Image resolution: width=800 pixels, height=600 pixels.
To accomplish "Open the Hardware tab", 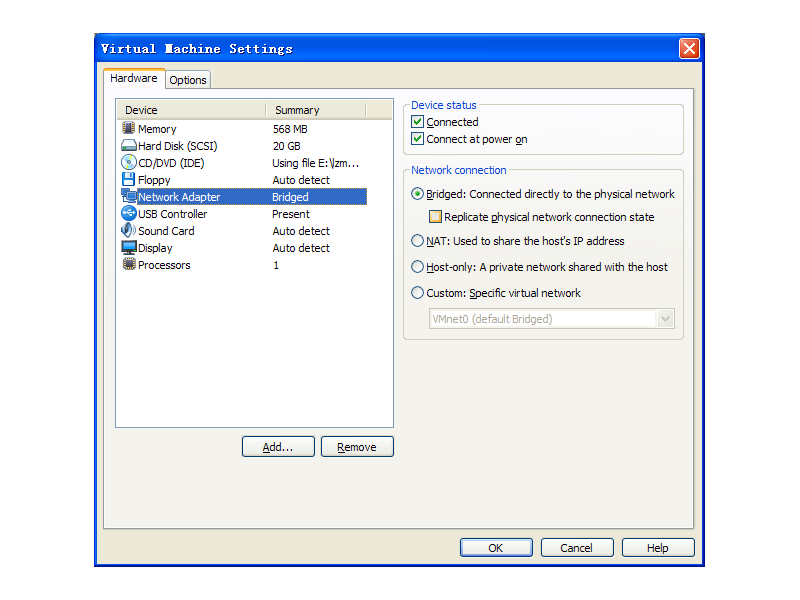I will (133, 78).
